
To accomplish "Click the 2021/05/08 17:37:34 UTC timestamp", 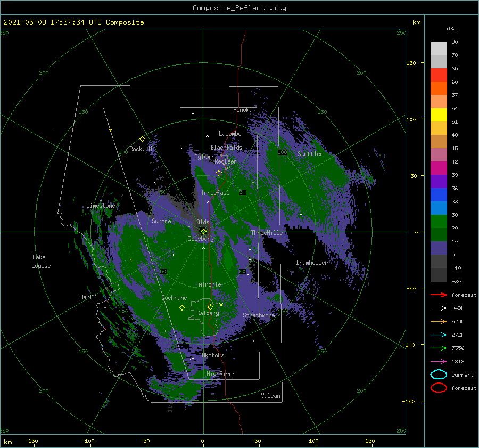I will point(74,22).
